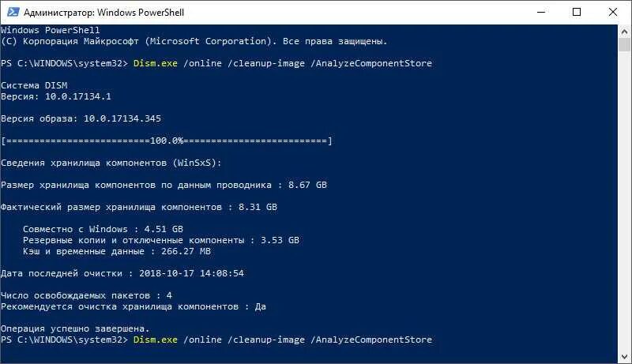Click the DISM version 10.0.17134.1 line

tap(56, 96)
